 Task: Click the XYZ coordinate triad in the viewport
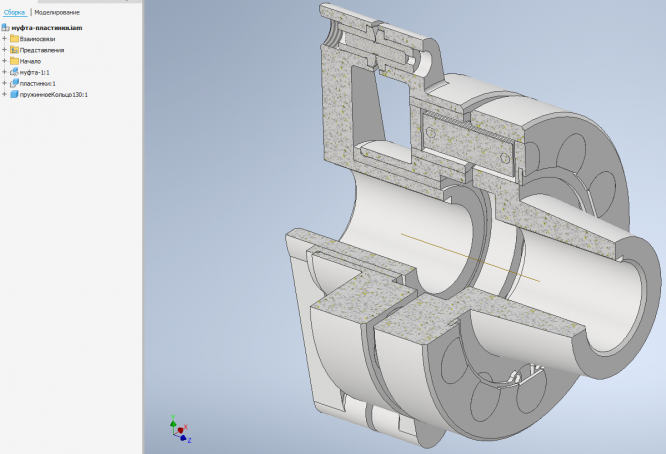(x=180, y=430)
